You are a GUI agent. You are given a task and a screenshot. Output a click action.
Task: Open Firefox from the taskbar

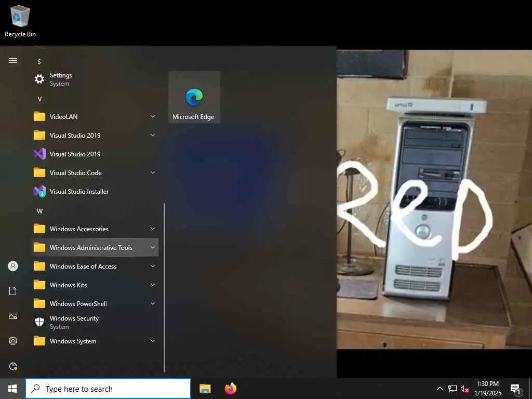pyautogui.click(x=231, y=389)
